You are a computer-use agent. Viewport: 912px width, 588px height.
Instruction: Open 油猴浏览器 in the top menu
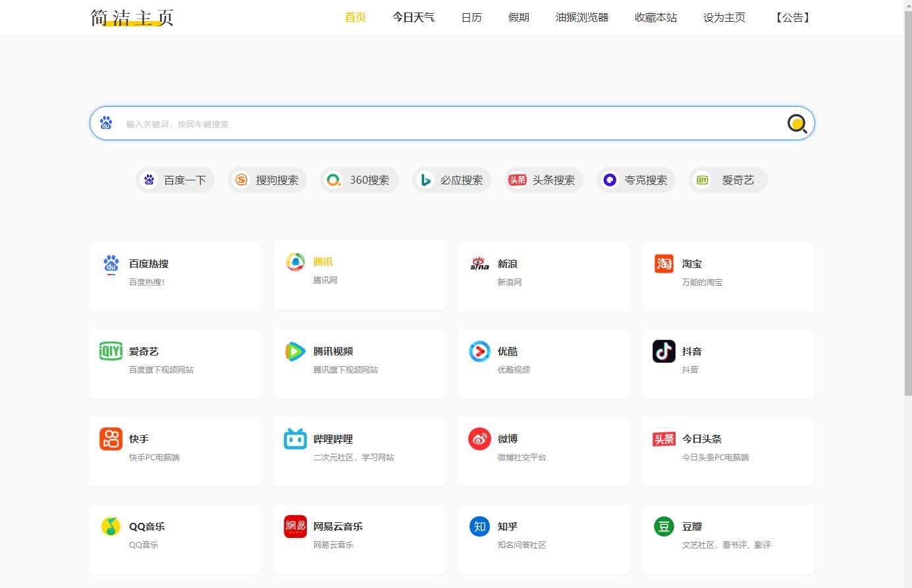pyautogui.click(x=582, y=18)
